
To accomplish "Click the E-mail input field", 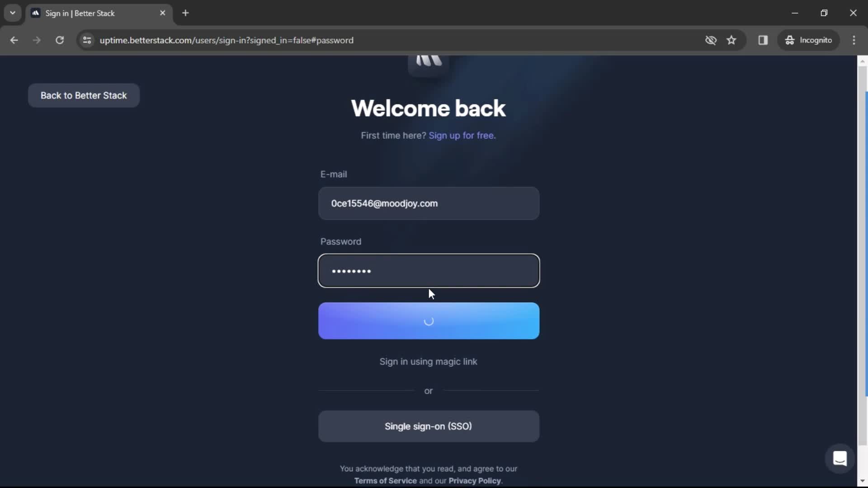I will click(428, 203).
